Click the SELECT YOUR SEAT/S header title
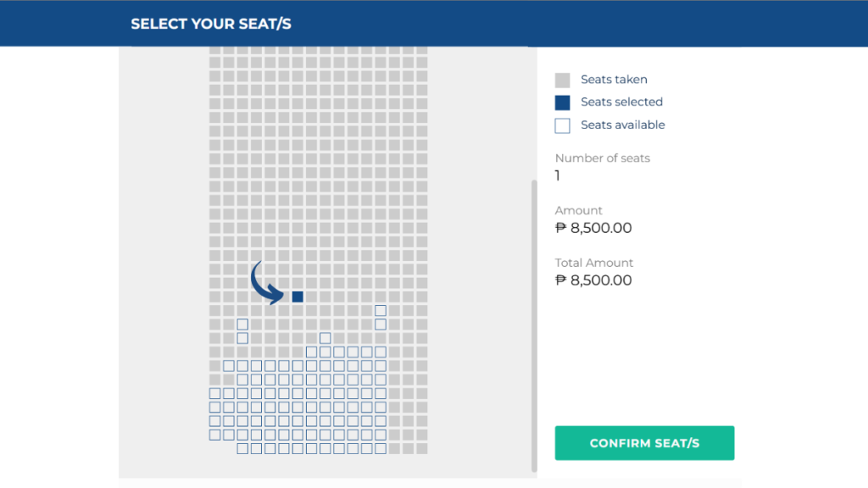Image resolution: width=868 pixels, height=488 pixels. 211,24
